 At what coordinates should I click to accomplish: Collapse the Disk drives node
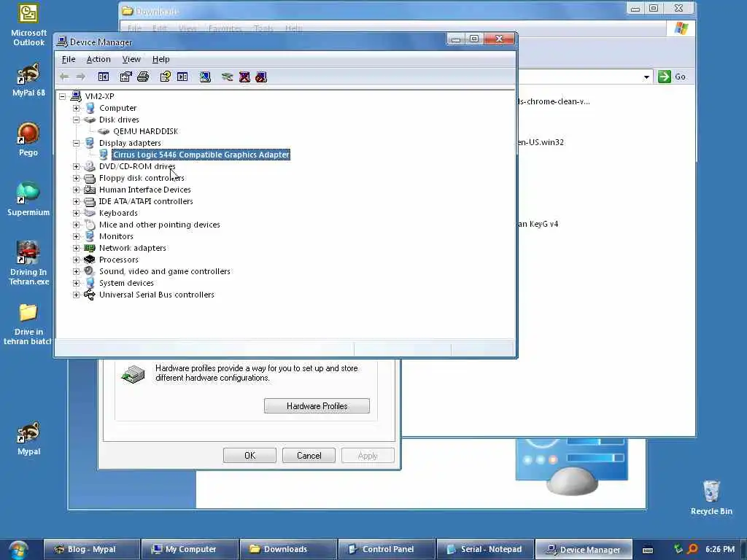coord(76,120)
